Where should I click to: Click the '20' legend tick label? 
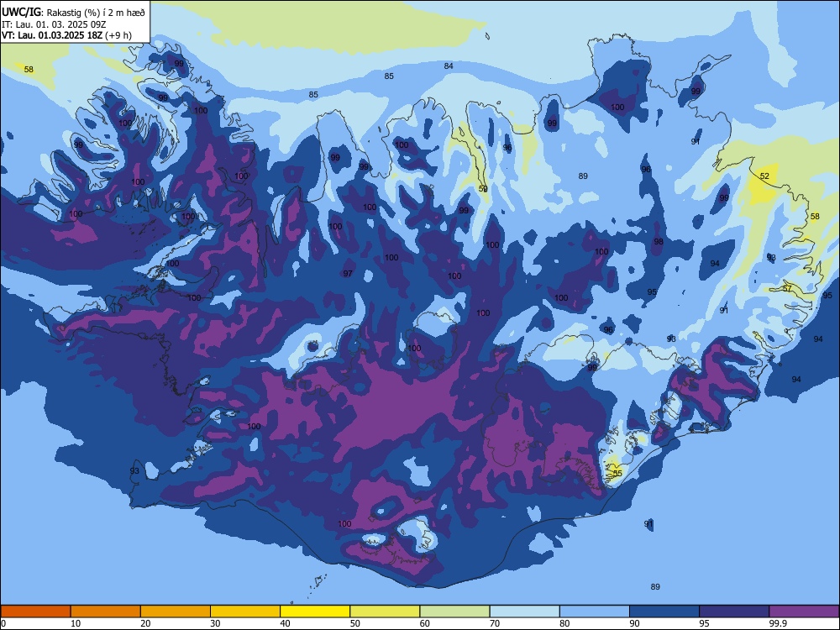(x=145, y=623)
